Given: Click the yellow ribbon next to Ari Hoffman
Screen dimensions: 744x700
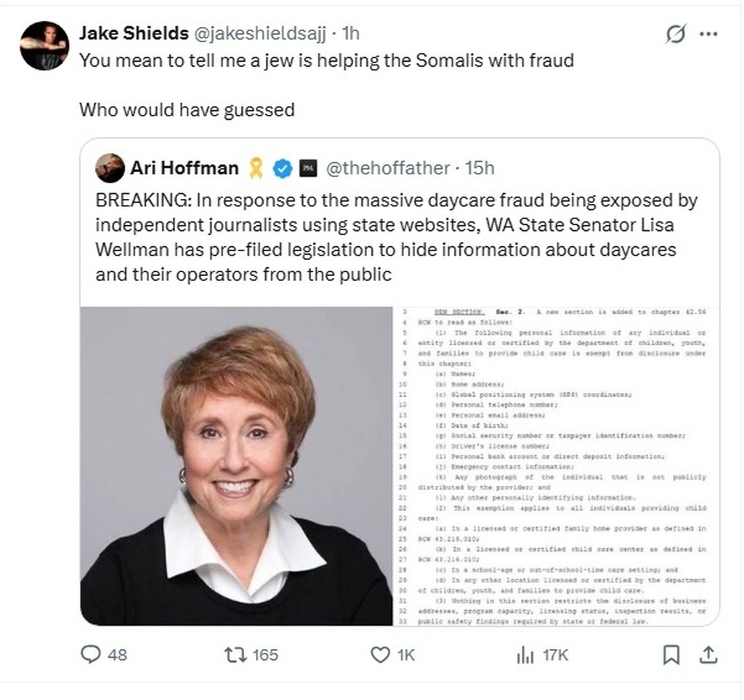Looking at the screenshot, I should coord(255,168).
